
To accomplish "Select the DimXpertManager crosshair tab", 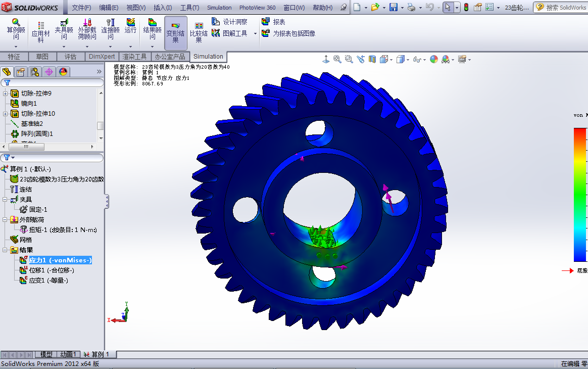I will click(49, 72).
